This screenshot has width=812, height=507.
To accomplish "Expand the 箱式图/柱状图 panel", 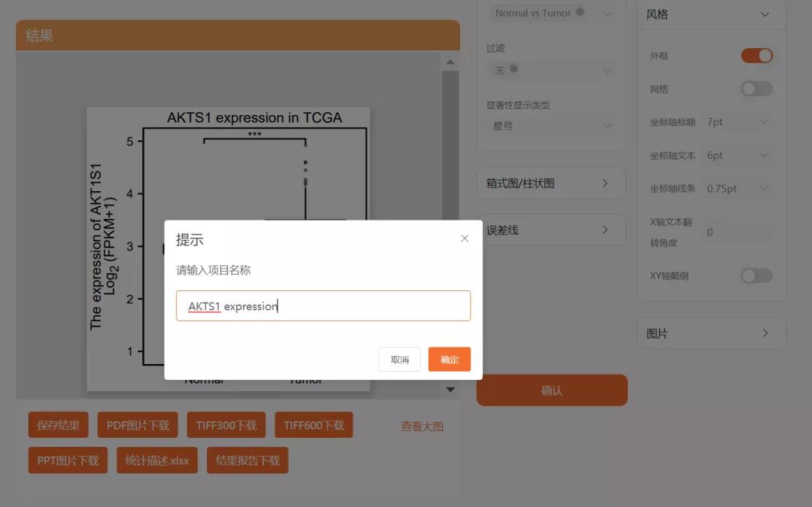I will pos(551,183).
